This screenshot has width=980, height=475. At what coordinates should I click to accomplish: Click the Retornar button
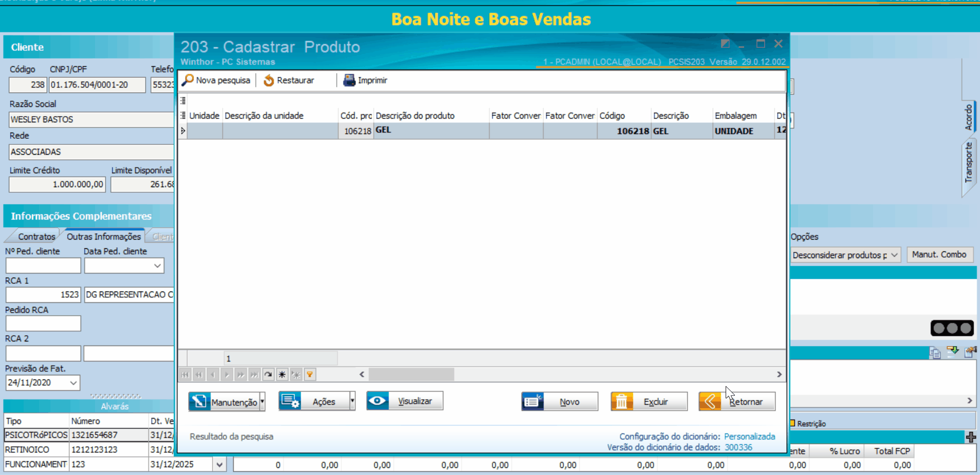tap(737, 401)
